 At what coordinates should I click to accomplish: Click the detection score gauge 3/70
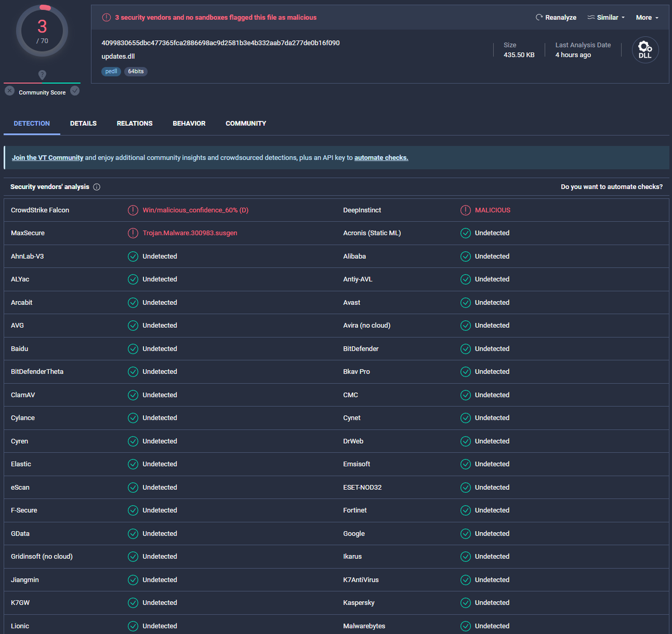click(x=42, y=31)
